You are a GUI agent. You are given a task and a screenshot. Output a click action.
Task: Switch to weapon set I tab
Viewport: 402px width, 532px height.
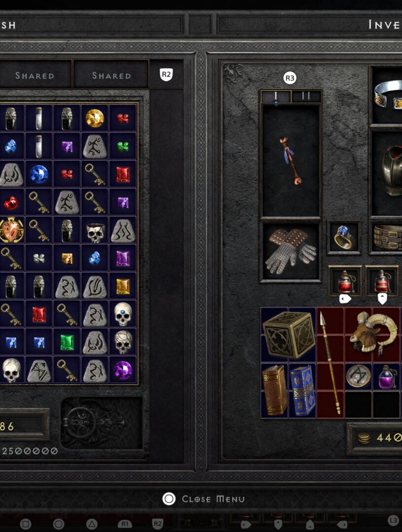(x=276, y=97)
